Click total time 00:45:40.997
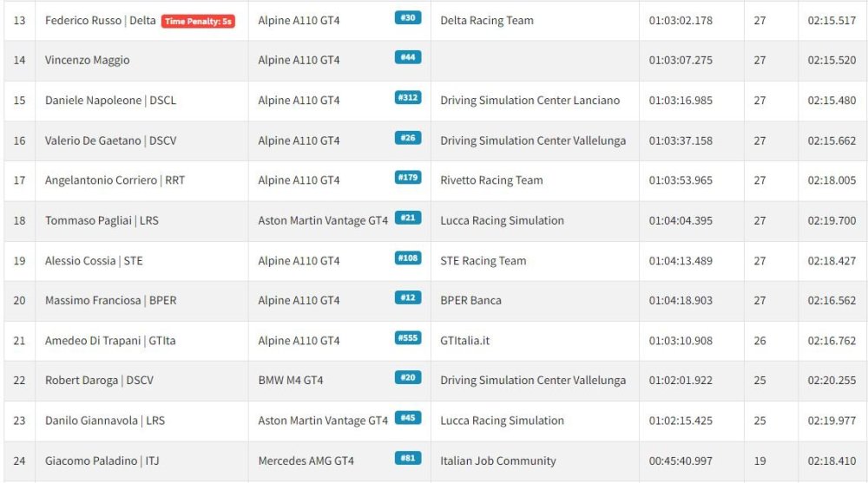This screenshot has height=483, width=868. click(x=681, y=460)
